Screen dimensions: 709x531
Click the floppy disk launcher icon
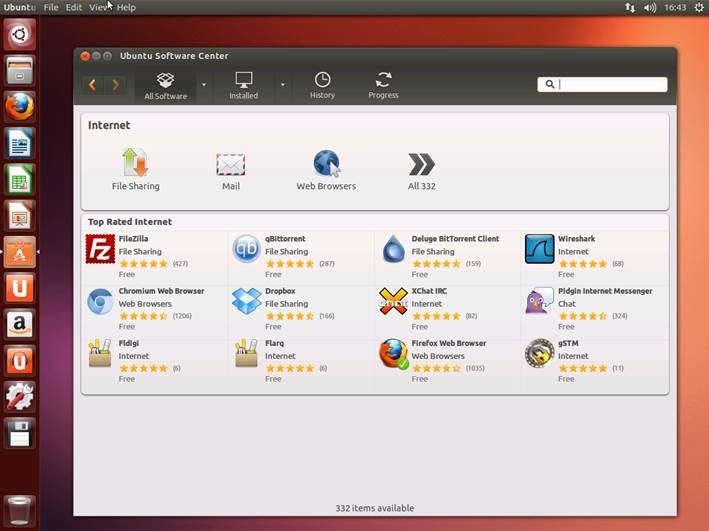(x=19, y=433)
